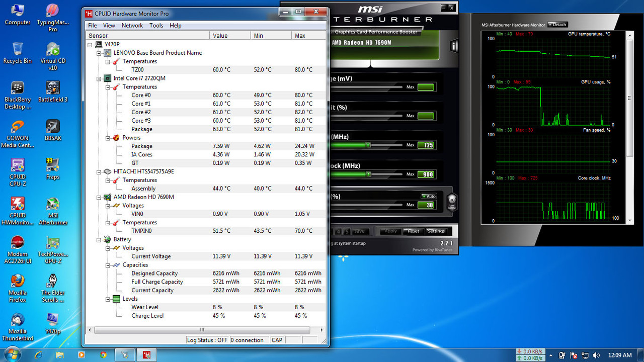Open the volume speaker tray icon
The height and width of the screenshot is (362, 644).
pyautogui.click(x=596, y=355)
